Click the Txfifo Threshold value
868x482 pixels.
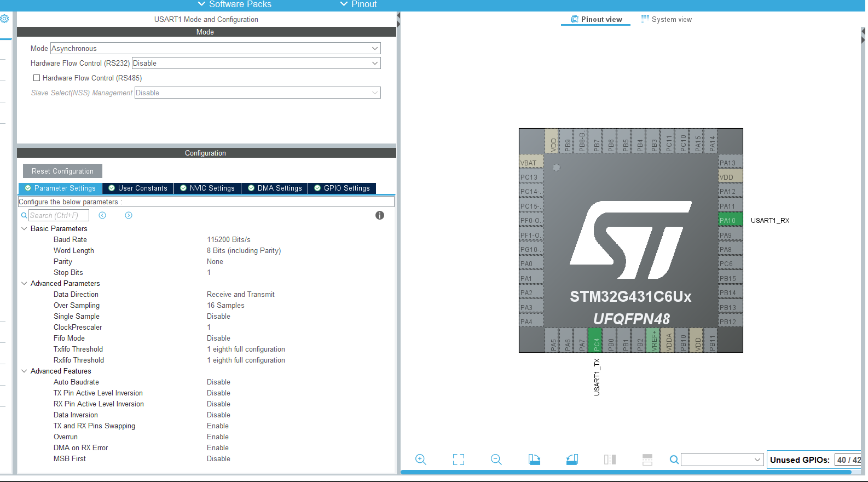click(x=246, y=349)
